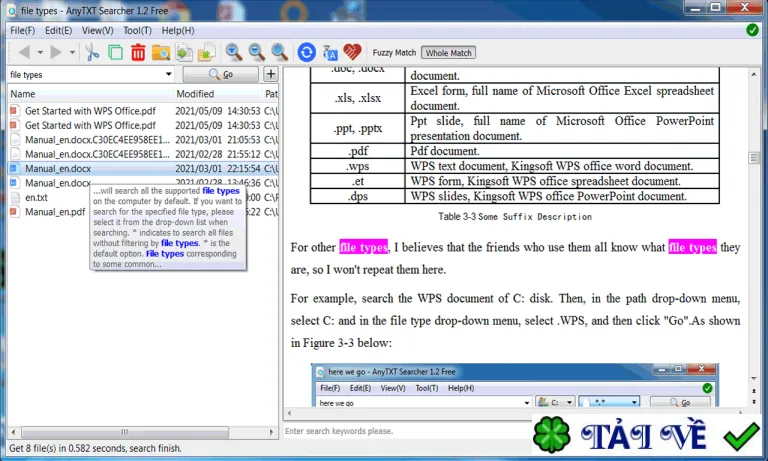This screenshot has height=461, width=768.
Task: Click the zoom in magnifier icon
Action: (234, 52)
